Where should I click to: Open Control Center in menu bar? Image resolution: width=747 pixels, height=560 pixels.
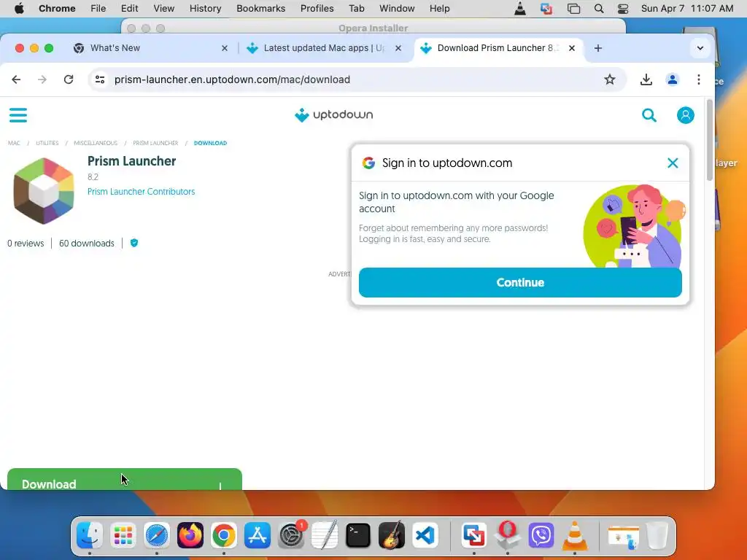point(623,9)
